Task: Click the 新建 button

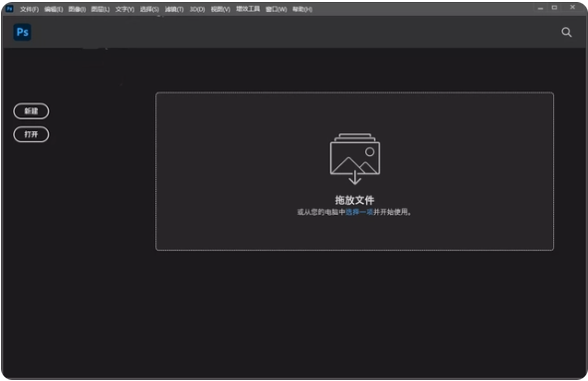Action: pyautogui.click(x=31, y=111)
